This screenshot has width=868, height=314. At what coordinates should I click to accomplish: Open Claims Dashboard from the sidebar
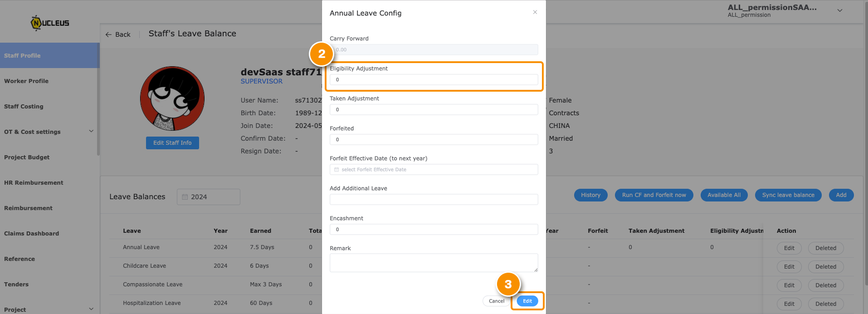pyautogui.click(x=32, y=234)
